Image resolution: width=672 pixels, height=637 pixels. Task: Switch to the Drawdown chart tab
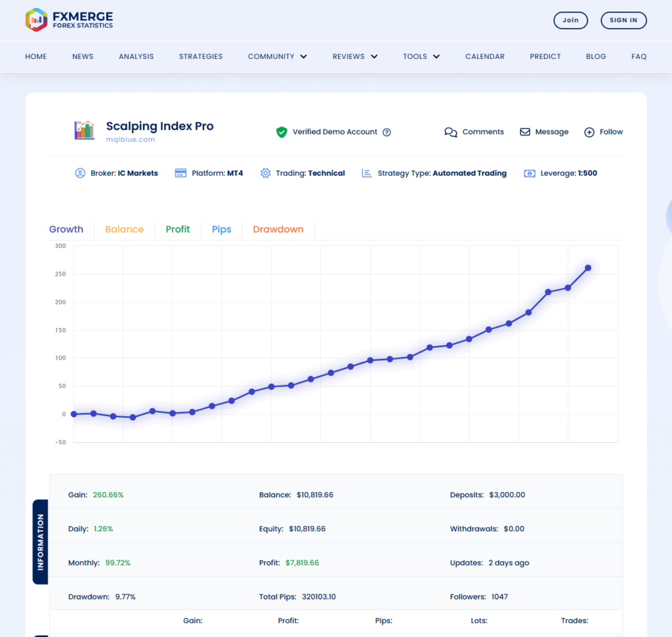pos(278,229)
